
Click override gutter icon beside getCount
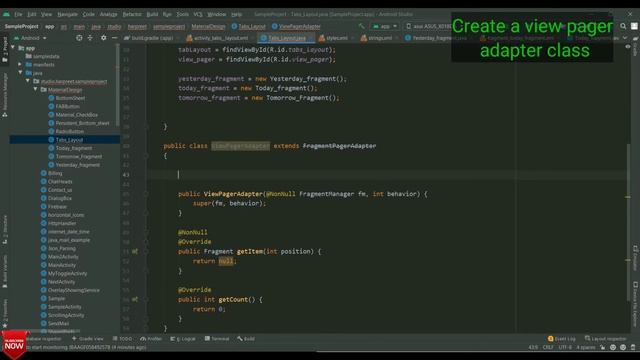[x=135, y=300]
